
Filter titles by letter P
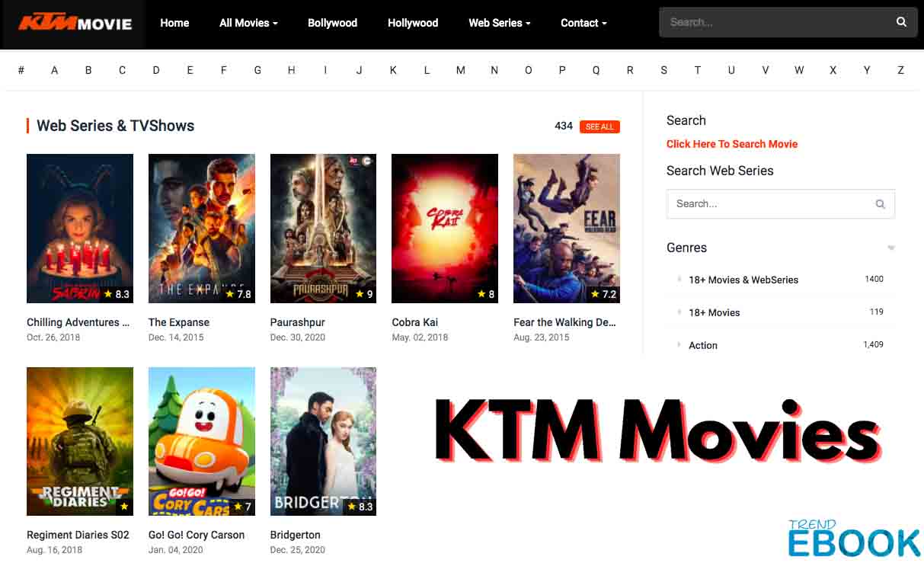click(562, 70)
